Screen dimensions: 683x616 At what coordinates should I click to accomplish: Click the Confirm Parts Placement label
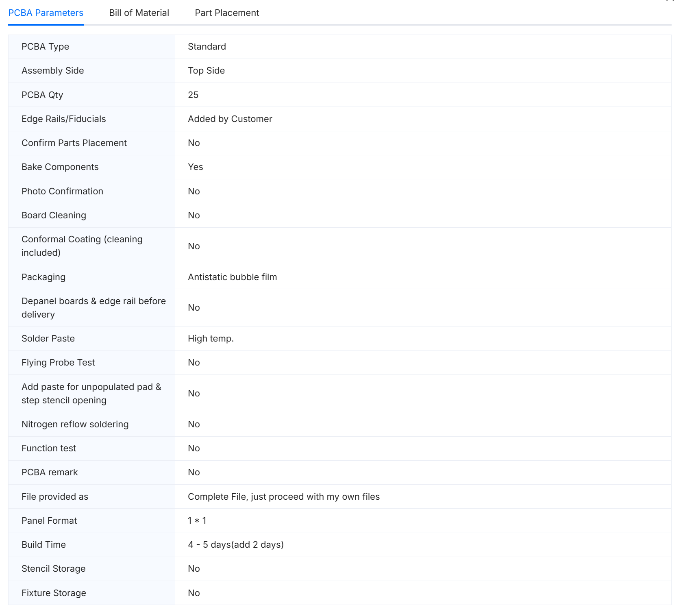74,143
